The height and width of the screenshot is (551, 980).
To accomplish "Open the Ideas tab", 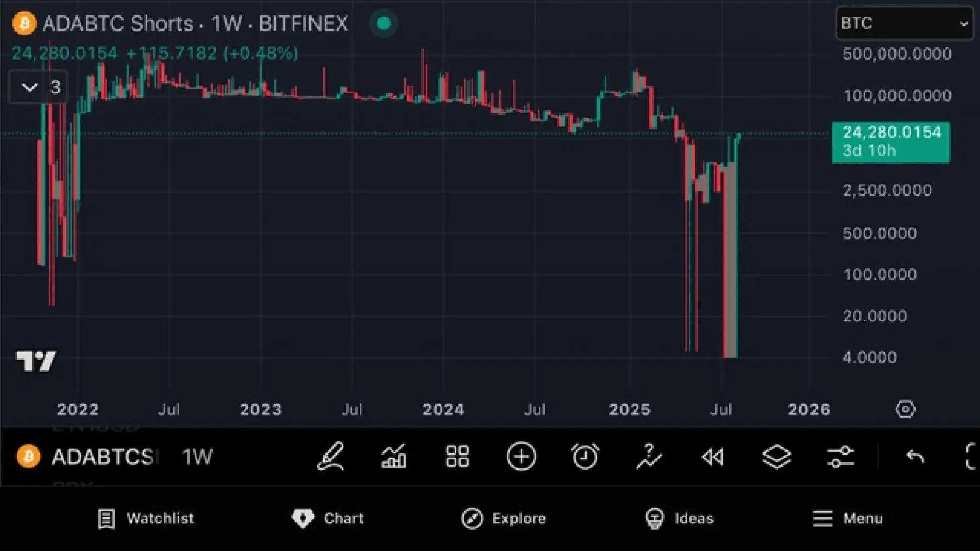I will 680,518.
